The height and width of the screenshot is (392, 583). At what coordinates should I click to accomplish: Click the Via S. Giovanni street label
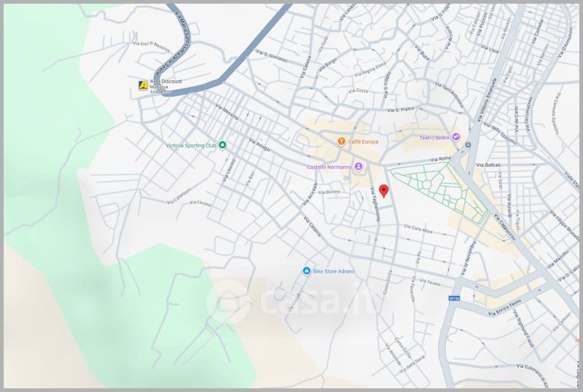tap(272, 56)
